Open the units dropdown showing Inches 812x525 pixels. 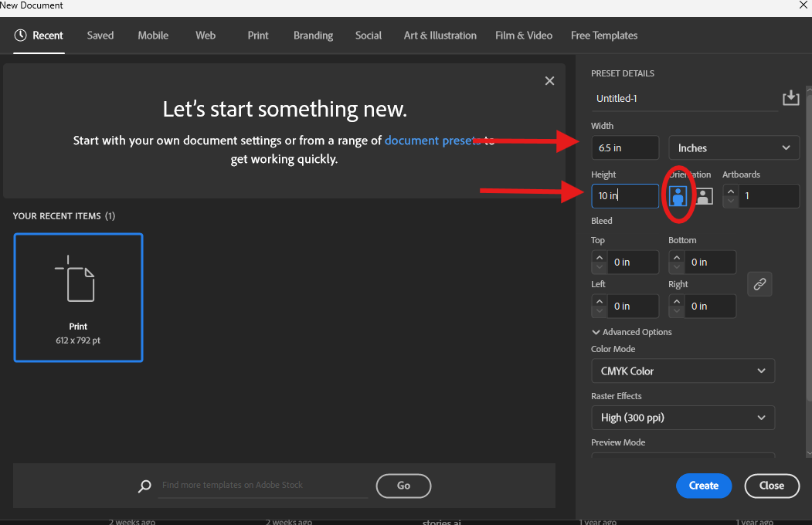[x=733, y=147]
